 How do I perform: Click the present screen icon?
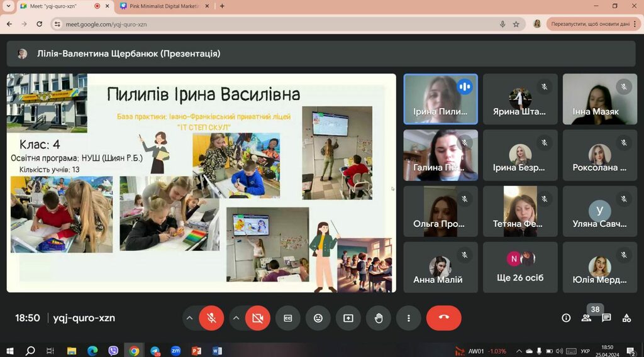(x=348, y=318)
